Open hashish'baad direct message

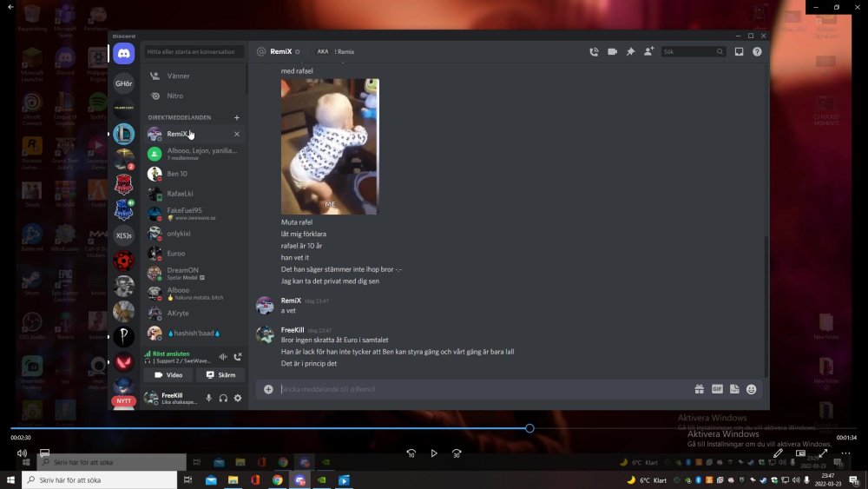pyautogui.click(x=194, y=334)
